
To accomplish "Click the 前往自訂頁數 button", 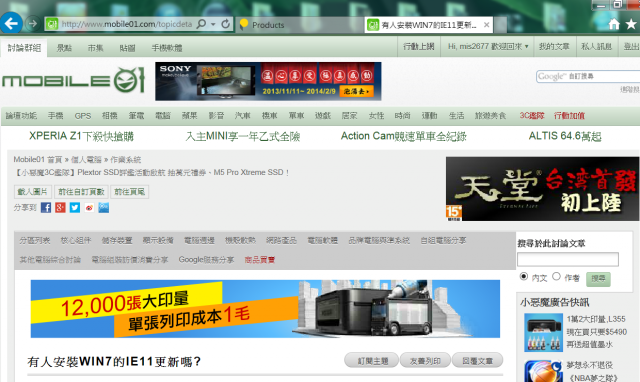I will click(81, 192).
